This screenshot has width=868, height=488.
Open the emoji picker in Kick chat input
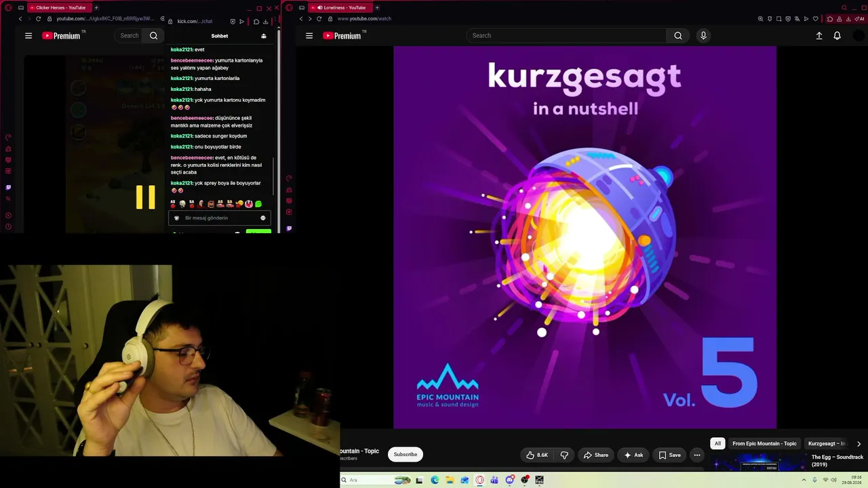coord(263,218)
